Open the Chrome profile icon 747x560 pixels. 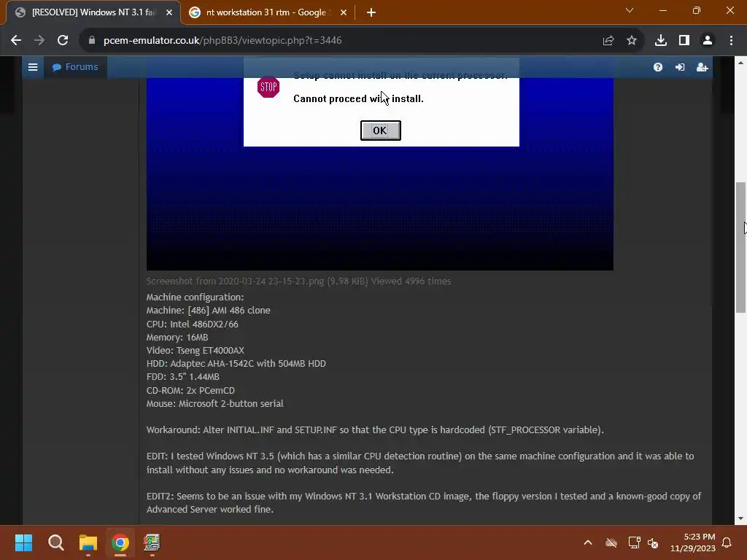tap(708, 41)
